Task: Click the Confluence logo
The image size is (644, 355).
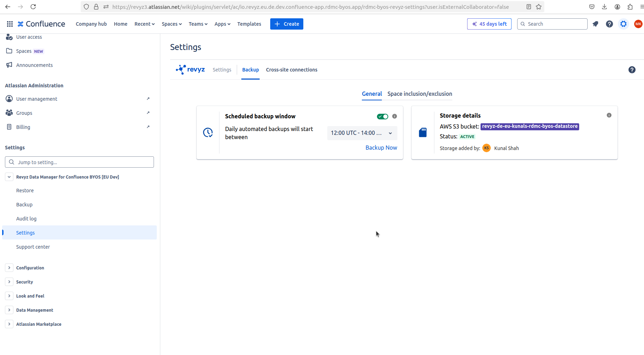Action: [41, 24]
